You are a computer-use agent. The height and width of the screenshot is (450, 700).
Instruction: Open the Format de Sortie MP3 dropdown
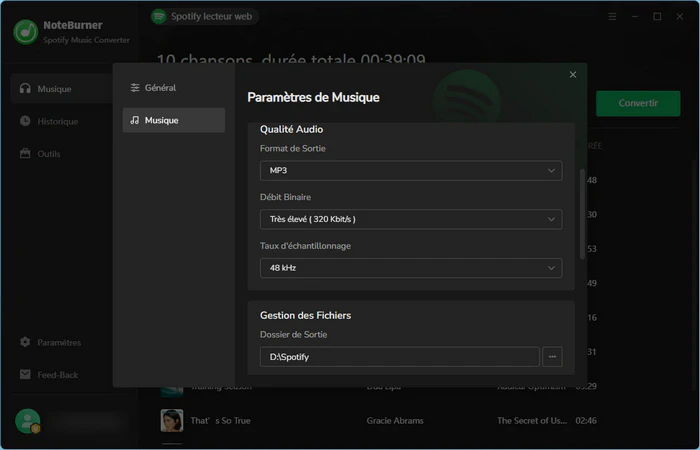pos(411,171)
